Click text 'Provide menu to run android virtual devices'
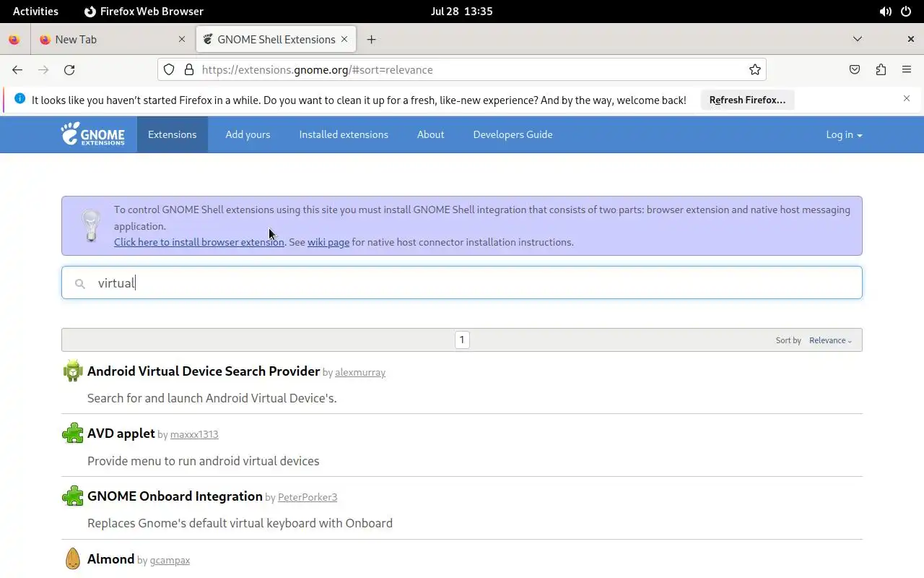924x578 pixels. point(204,461)
